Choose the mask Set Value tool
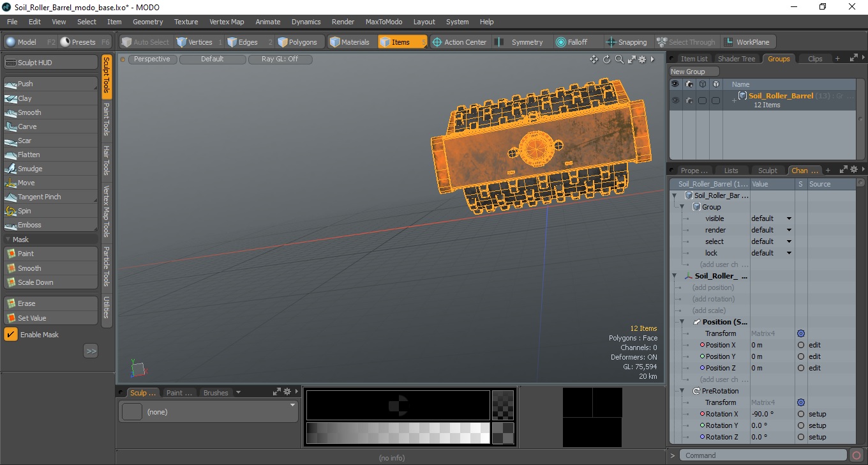868x465 pixels. click(x=50, y=318)
